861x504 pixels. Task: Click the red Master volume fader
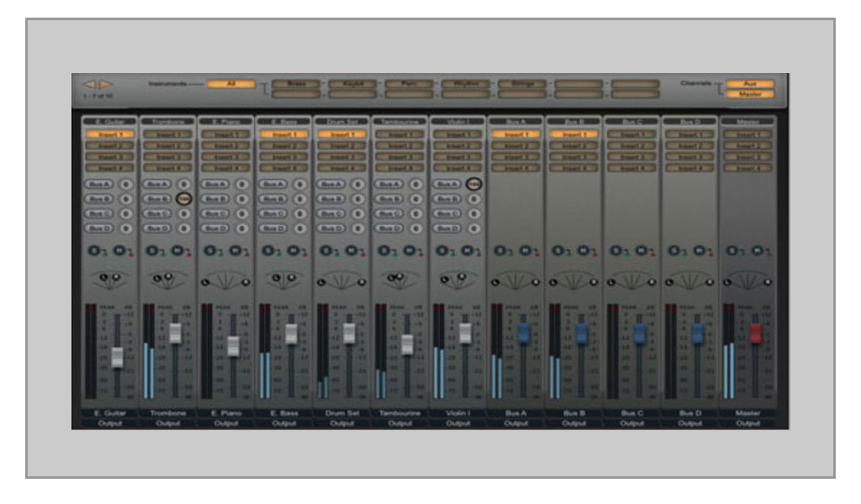pyautogui.click(x=755, y=333)
